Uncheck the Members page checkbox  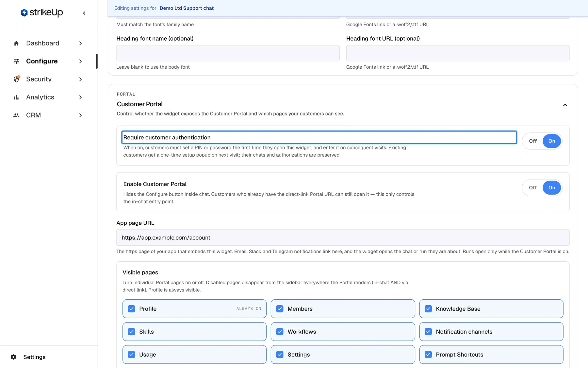click(280, 309)
